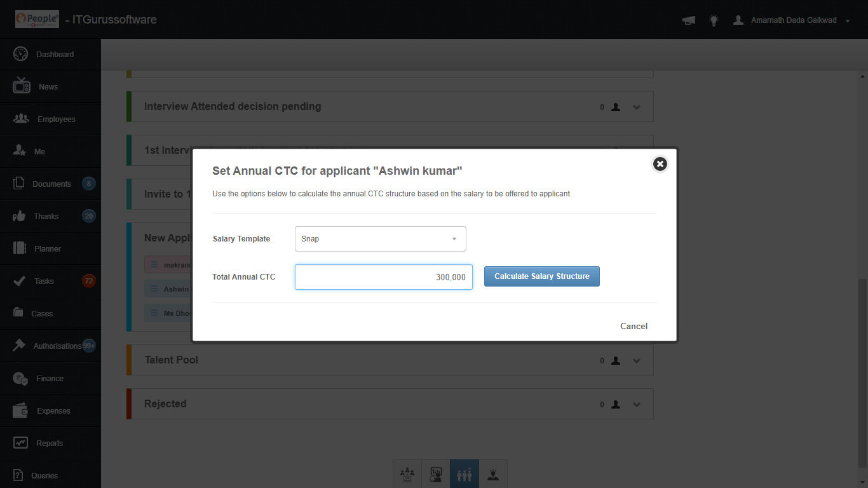
Task: Open the Thanks thumbs-up section
Action: pyautogui.click(x=46, y=217)
